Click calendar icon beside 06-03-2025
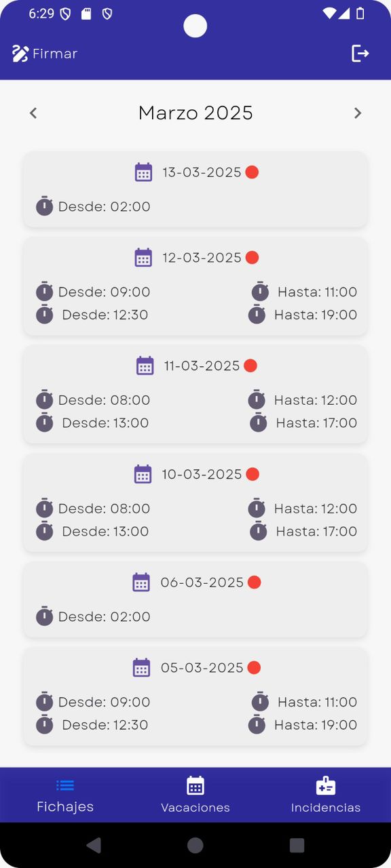The image size is (391, 868). tap(141, 583)
